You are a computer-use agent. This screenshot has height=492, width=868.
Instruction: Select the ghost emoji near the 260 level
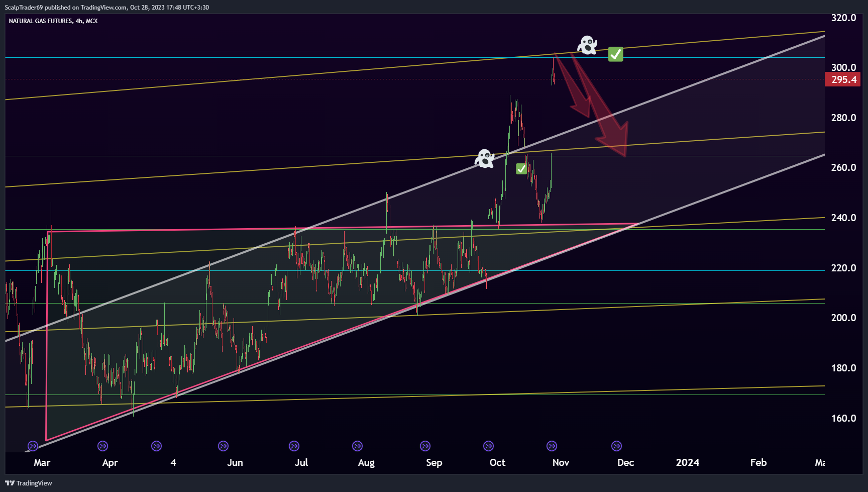(485, 158)
